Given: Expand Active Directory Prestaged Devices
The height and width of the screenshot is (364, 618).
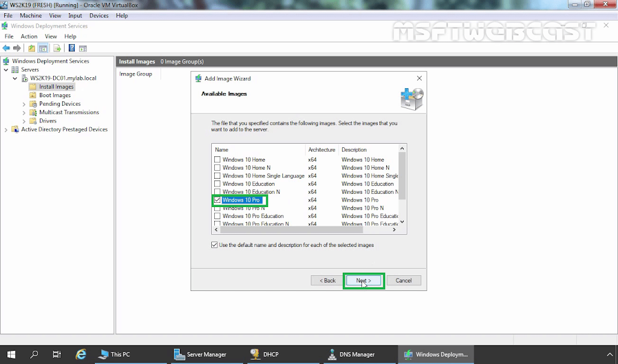Looking at the screenshot, I should 6,130.
